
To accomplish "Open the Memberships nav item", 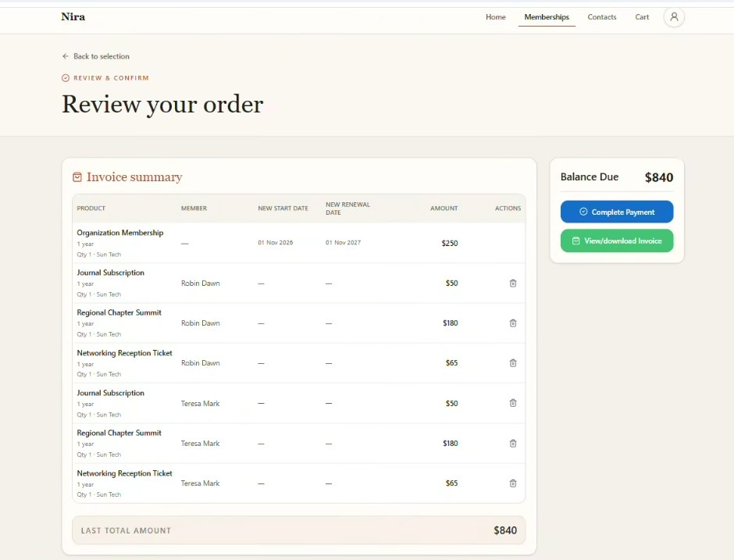I will click(x=547, y=17).
